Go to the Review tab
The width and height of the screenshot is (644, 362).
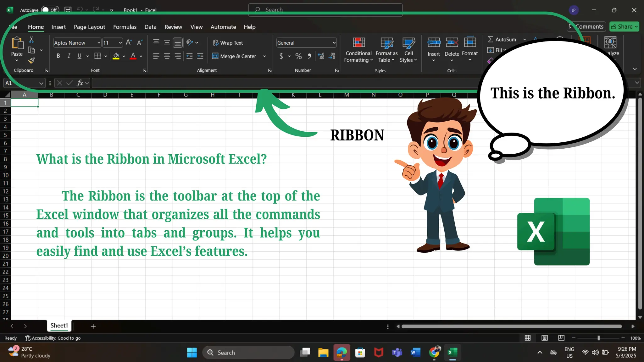[x=173, y=27]
